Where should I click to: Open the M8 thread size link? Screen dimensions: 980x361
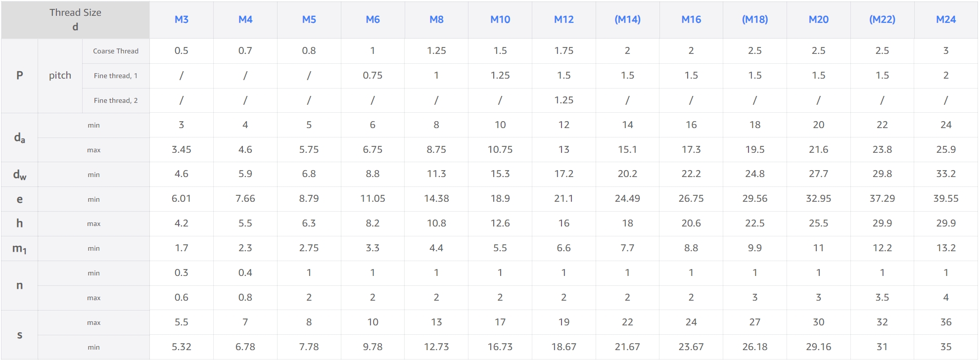(436, 19)
